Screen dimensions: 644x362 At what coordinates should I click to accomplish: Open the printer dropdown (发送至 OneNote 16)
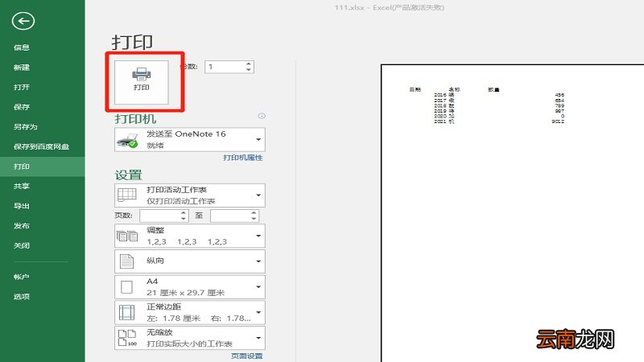coord(190,139)
